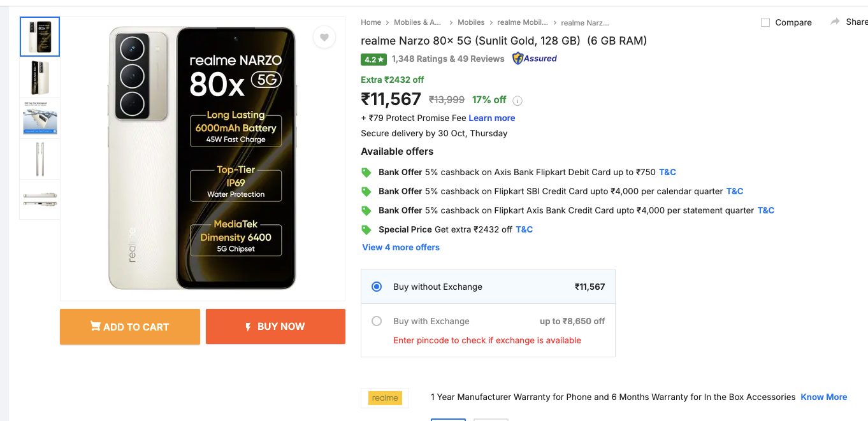Select Buy with Exchange radio button

(377, 321)
